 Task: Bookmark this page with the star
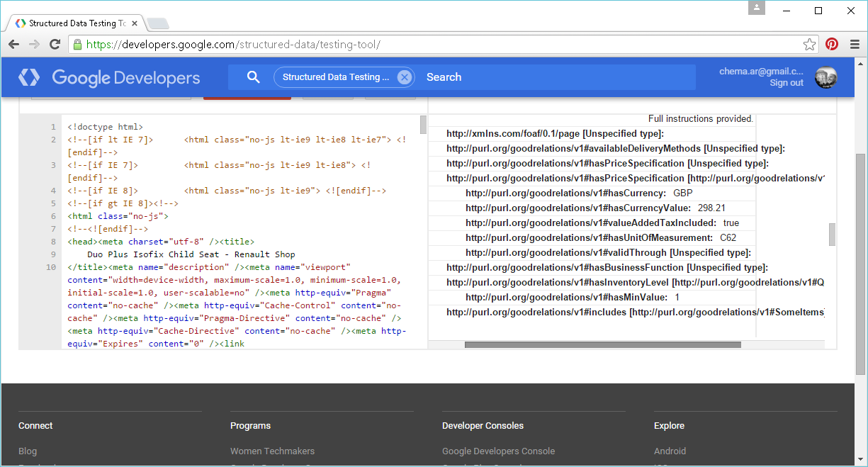(x=809, y=45)
